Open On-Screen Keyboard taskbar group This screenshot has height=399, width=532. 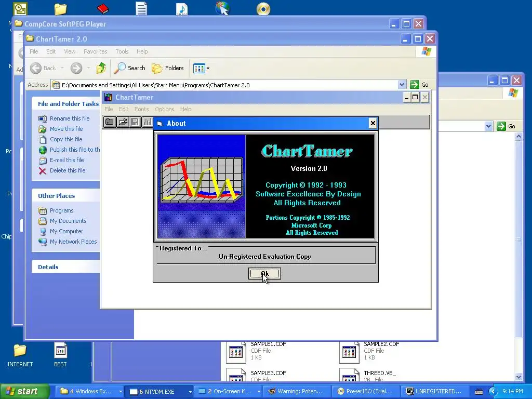click(x=229, y=391)
